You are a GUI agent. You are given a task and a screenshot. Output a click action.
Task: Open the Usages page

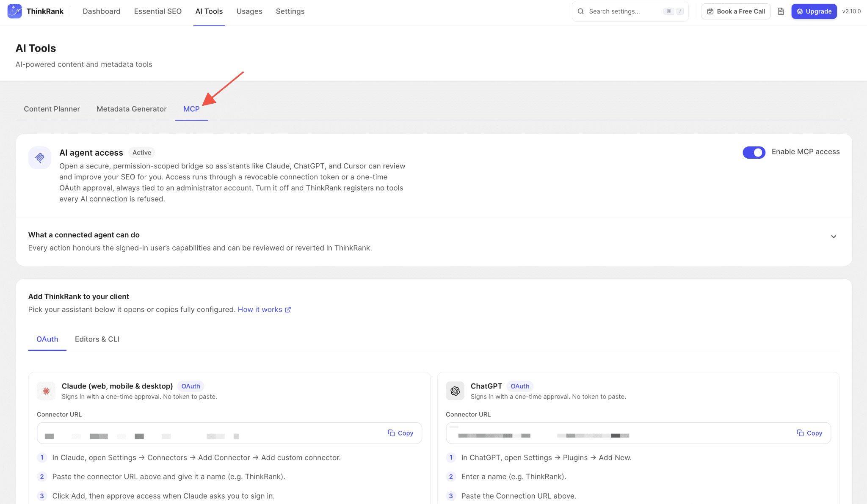click(249, 11)
